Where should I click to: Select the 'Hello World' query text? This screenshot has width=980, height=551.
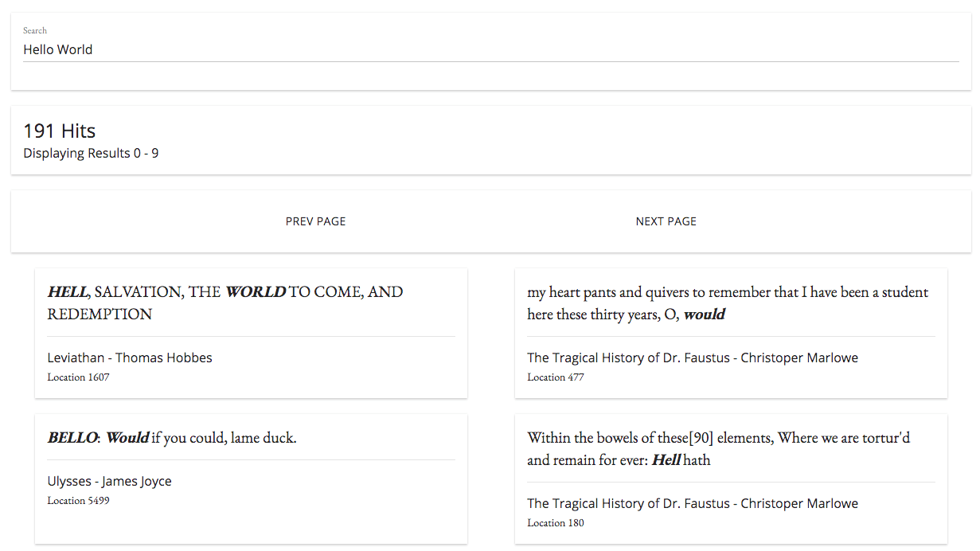tap(57, 49)
